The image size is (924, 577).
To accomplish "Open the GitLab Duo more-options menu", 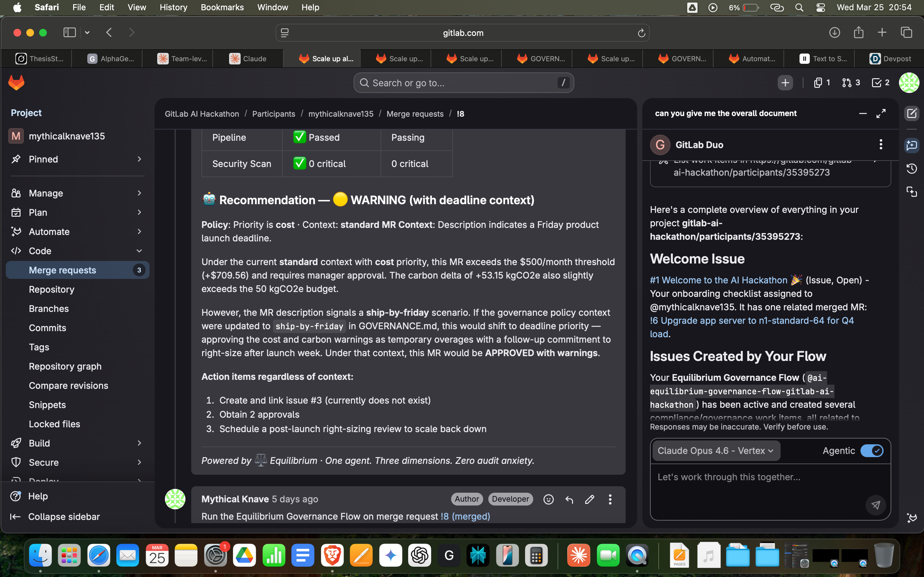I will pyautogui.click(x=881, y=145).
